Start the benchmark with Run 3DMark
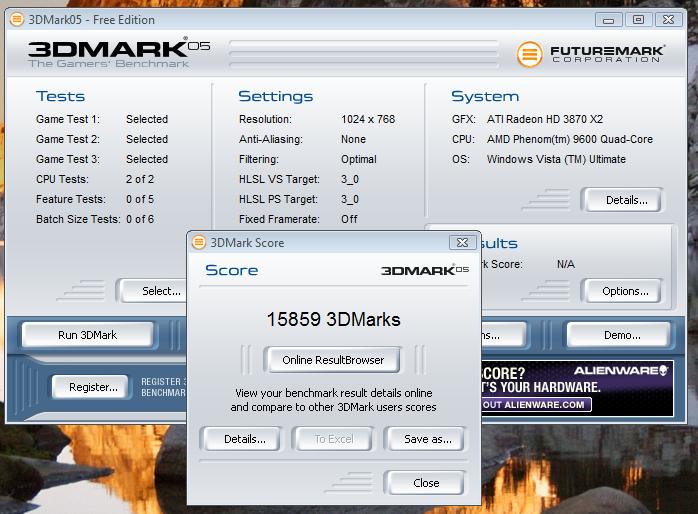Image resolution: width=698 pixels, height=514 pixels. 87,335
